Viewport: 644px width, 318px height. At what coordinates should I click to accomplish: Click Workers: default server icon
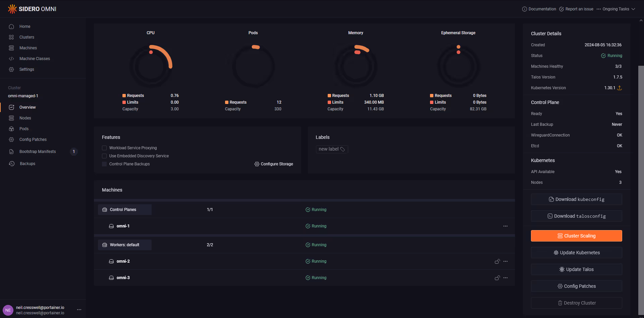tap(105, 245)
